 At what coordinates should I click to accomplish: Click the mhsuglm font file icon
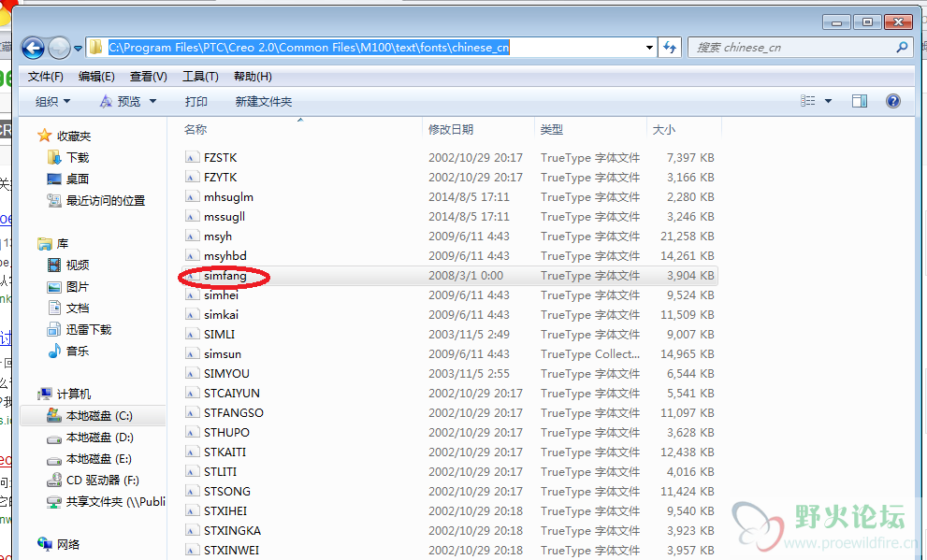click(192, 196)
